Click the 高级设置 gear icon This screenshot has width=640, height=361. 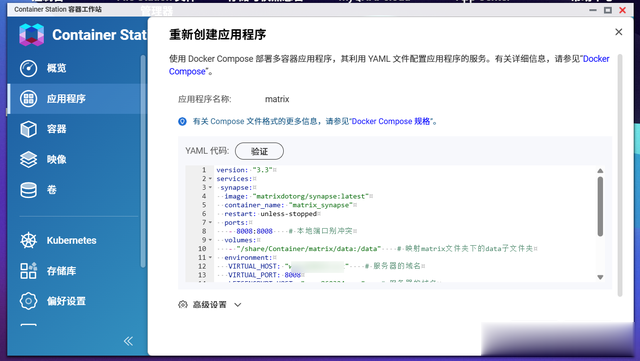tap(183, 305)
